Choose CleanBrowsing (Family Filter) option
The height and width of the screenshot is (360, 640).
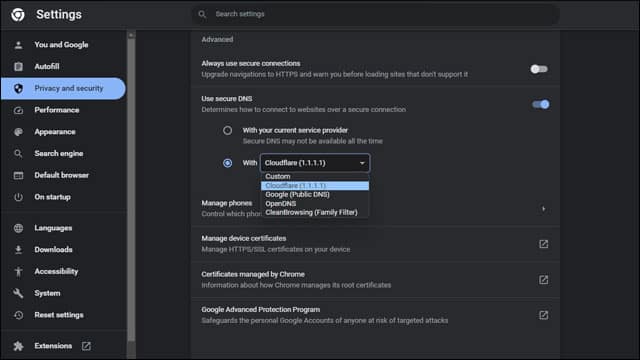point(315,213)
